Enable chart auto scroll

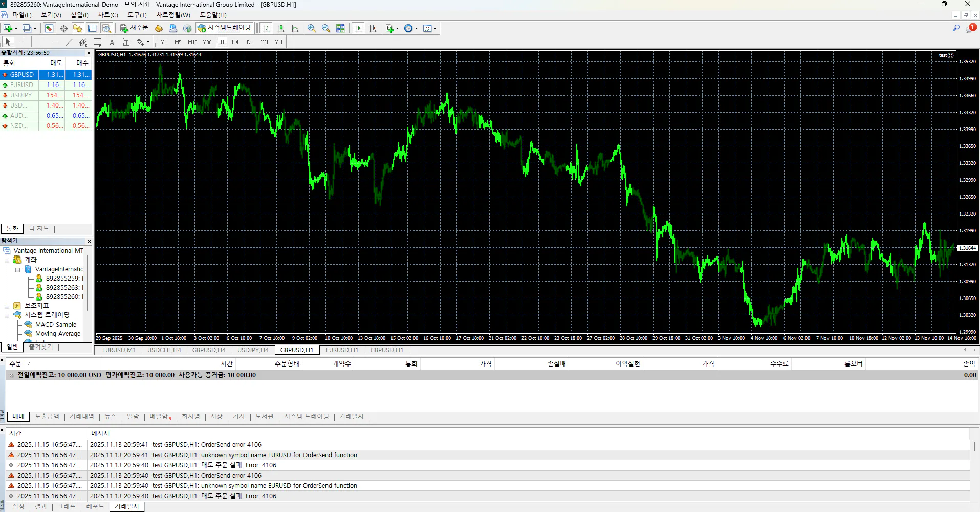tap(358, 28)
